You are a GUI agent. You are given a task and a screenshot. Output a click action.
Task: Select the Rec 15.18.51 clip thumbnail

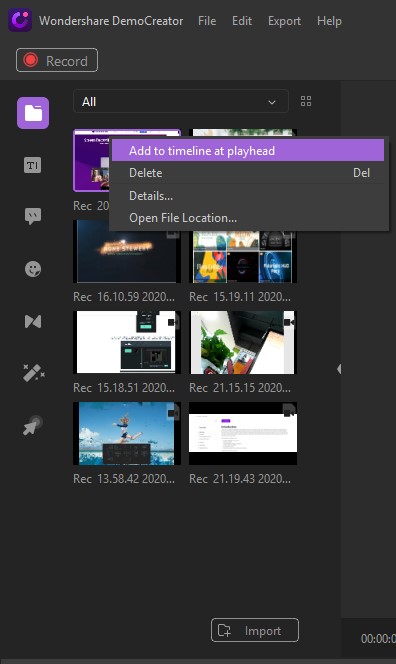coord(127,342)
